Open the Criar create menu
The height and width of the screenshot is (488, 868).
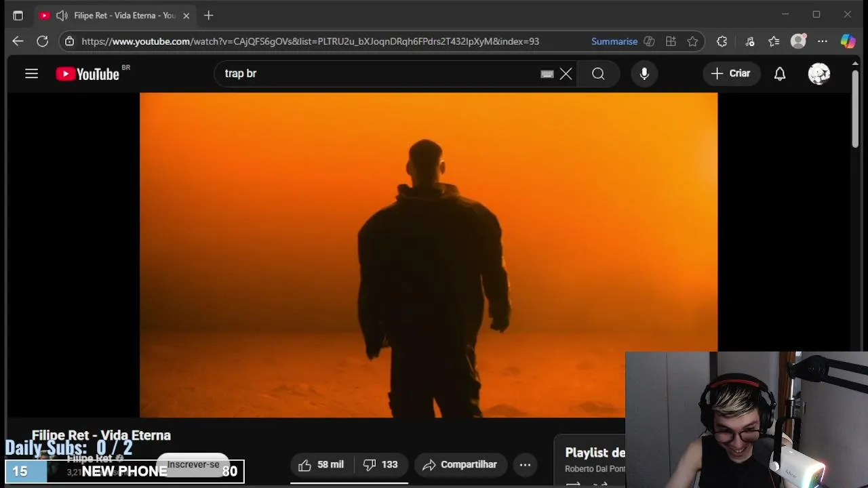tap(730, 73)
